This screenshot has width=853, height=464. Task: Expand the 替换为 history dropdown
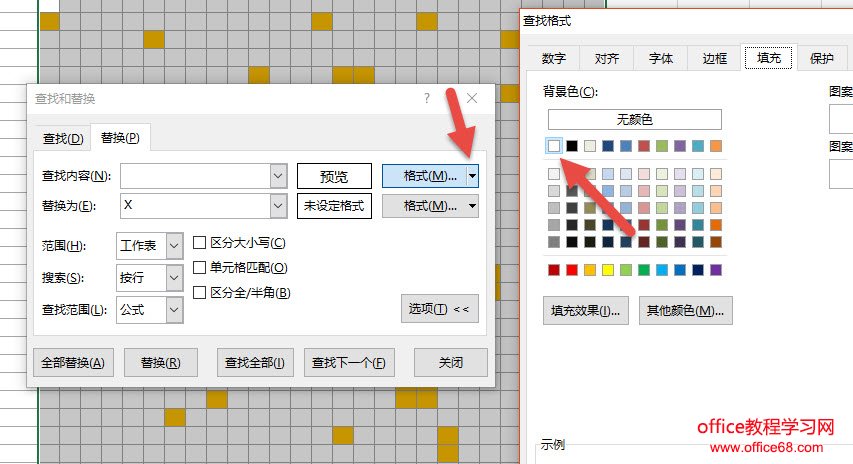pyautogui.click(x=278, y=206)
